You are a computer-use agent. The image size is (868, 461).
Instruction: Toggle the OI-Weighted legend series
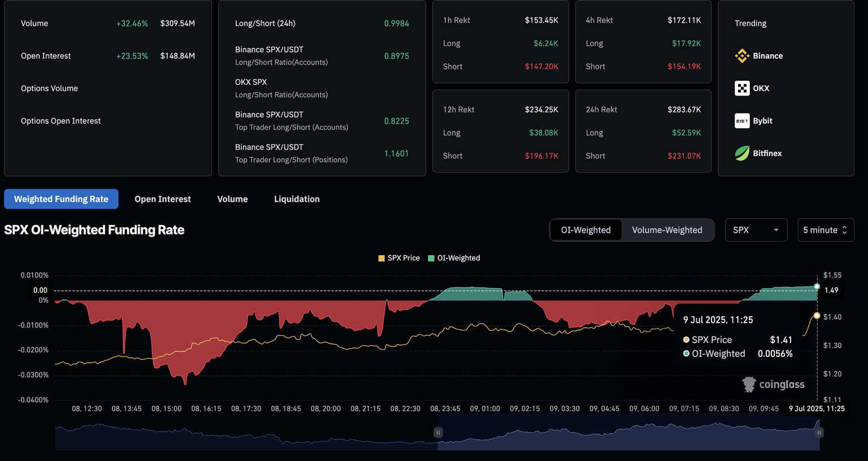click(x=454, y=258)
